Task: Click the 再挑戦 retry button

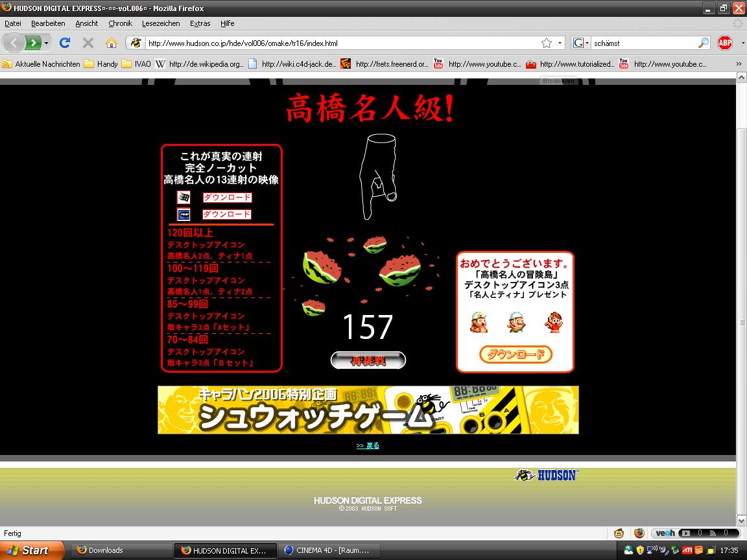Action: (368, 360)
